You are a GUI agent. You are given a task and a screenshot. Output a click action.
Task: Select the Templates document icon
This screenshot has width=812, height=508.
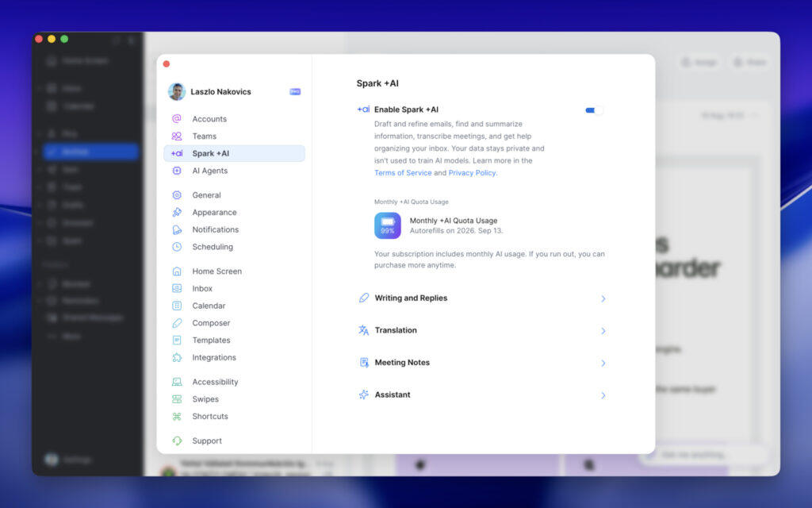(x=177, y=340)
